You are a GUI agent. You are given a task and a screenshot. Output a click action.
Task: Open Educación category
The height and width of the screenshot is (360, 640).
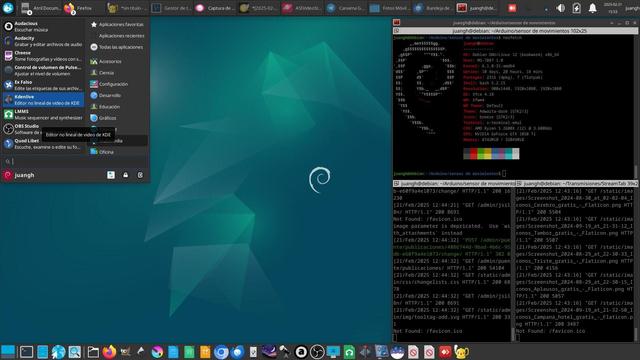117,107
